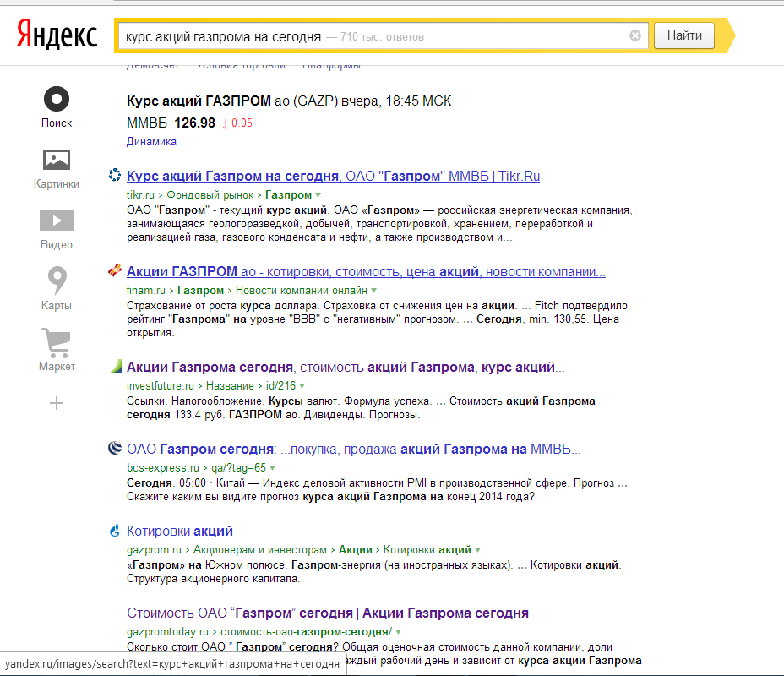Open the Видео video search icon
The image size is (784, 676).
[57, 221]
